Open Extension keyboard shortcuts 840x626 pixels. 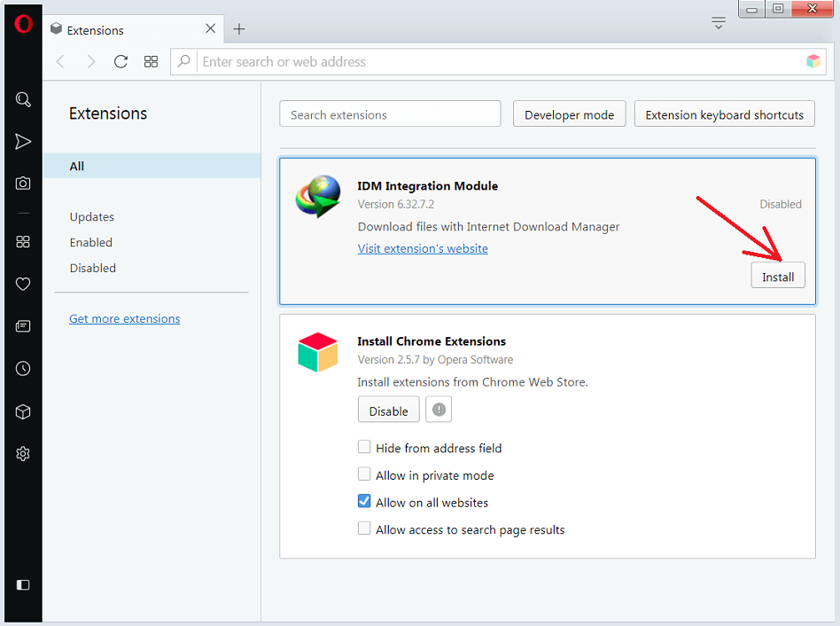tap(724, 114)
